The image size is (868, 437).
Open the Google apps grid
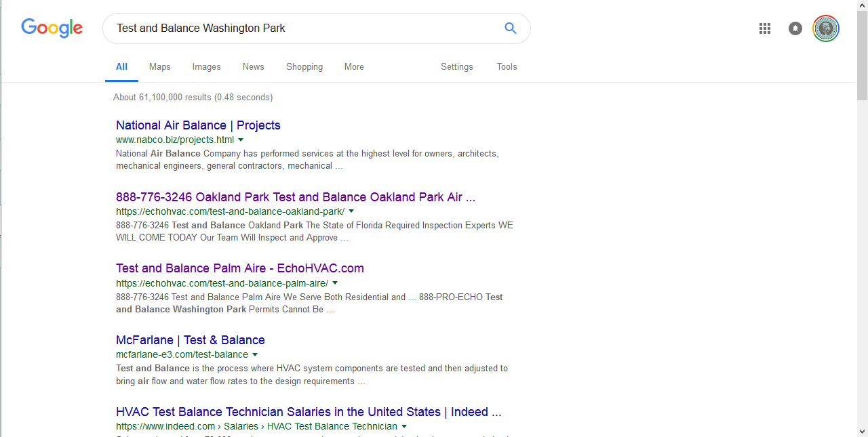(765, 28)
